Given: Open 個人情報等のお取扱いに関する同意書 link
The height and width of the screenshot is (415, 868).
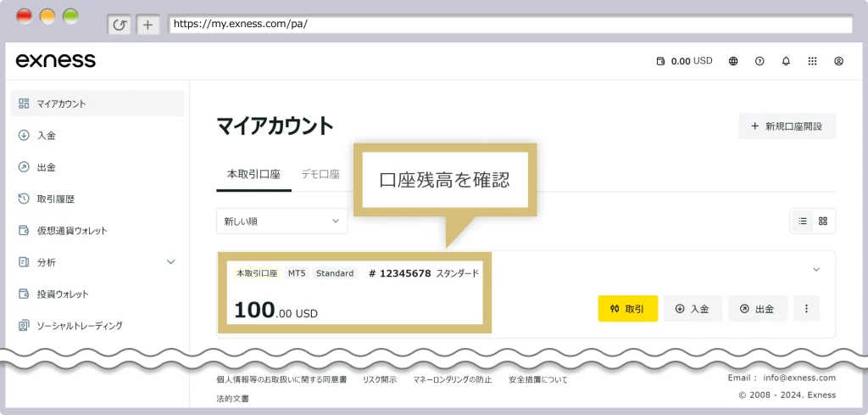Looking at the screenshot, I should coord(281,379).
